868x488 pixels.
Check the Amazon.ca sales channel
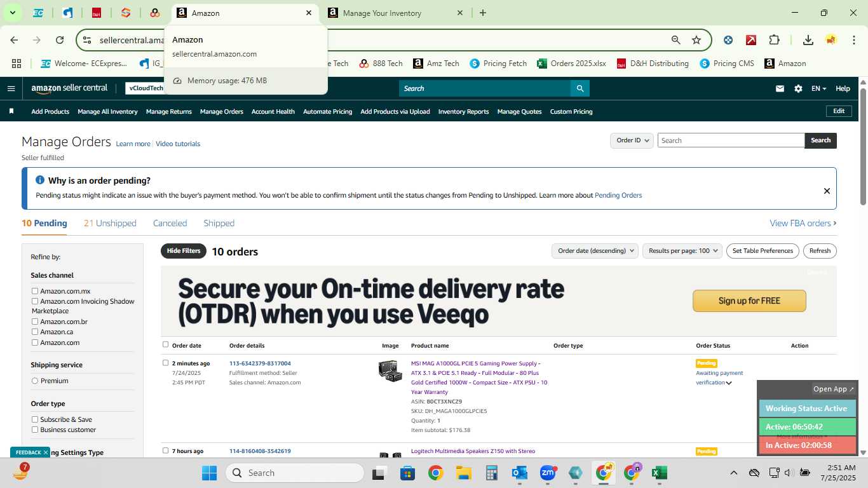pos(35,332)
